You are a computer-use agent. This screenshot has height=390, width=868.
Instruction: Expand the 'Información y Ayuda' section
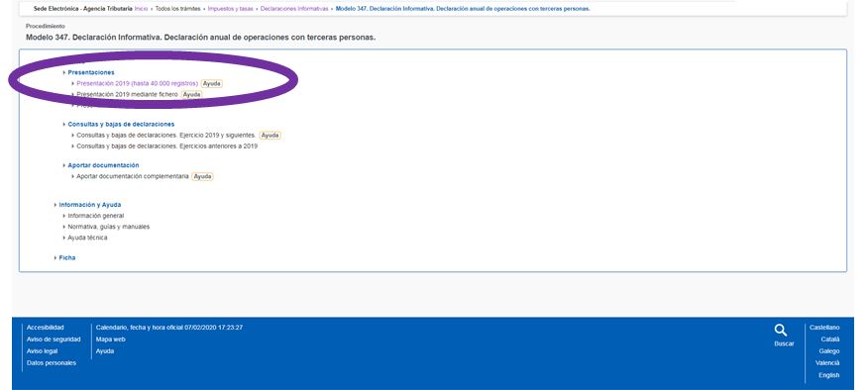(x=90, y=205)
